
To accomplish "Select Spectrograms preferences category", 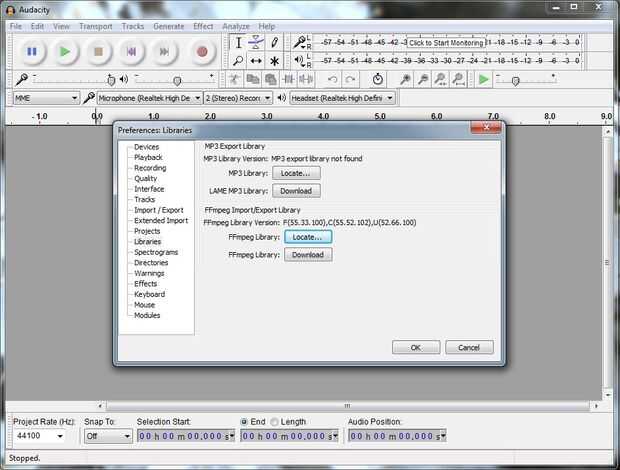I will (156, 252).
